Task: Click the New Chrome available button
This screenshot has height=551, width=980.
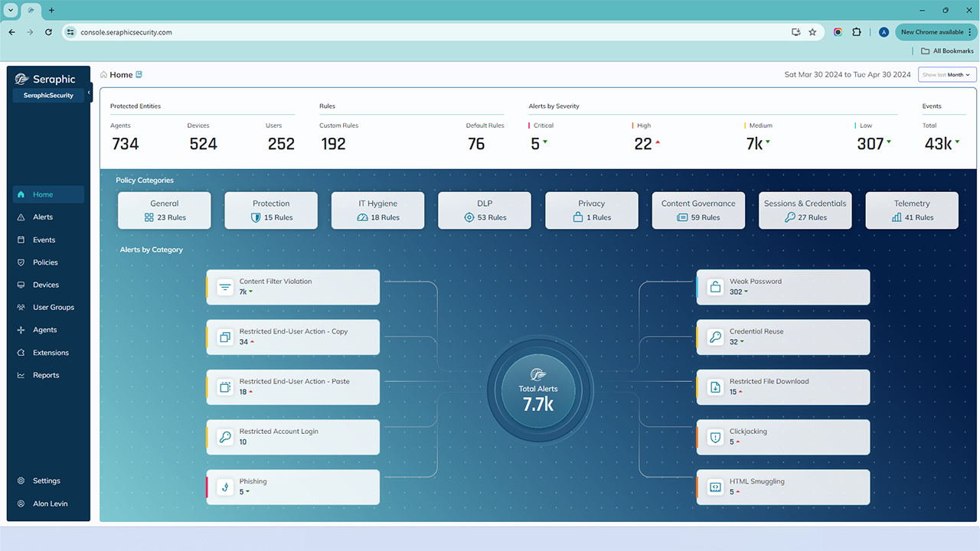Action: [x=932, y=32]
